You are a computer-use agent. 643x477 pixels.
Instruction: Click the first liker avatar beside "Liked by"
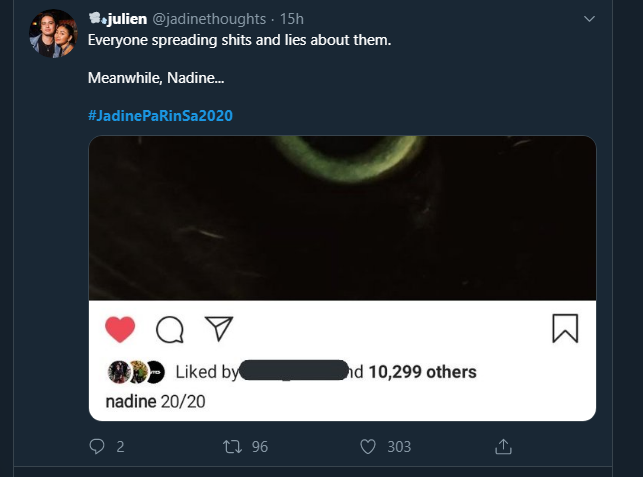(x=116, y=372)
